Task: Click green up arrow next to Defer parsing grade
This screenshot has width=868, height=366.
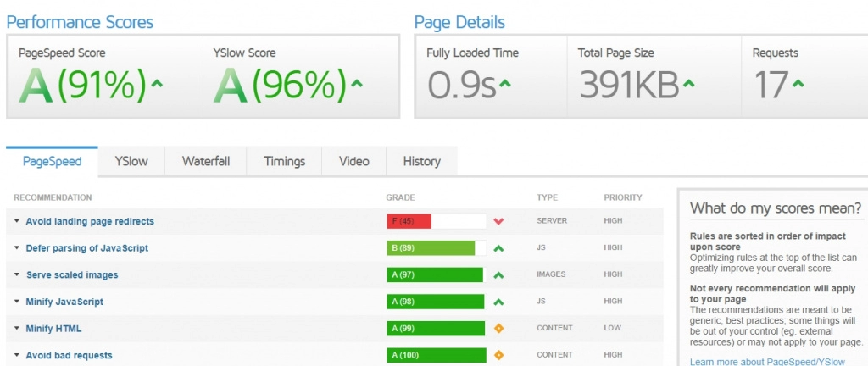Action: pyautogui.click(x=498, y=248)
